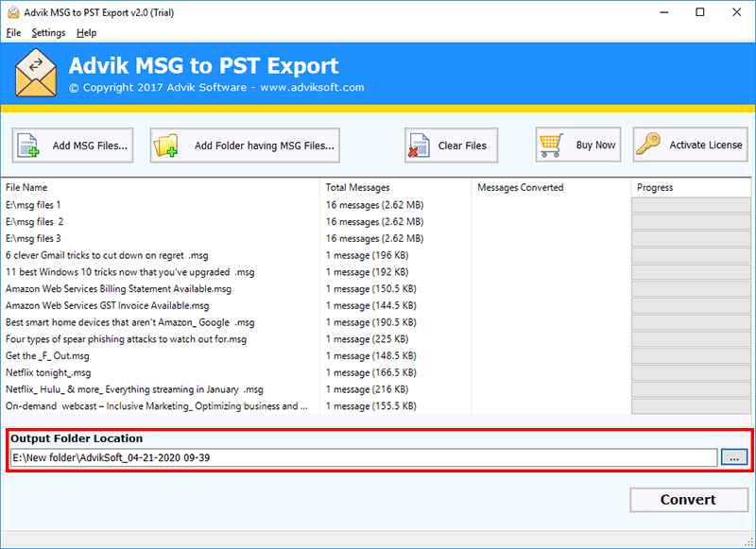Open the Help menu
Viewport: 756px width, 549px height.
(x=86, y=33)
